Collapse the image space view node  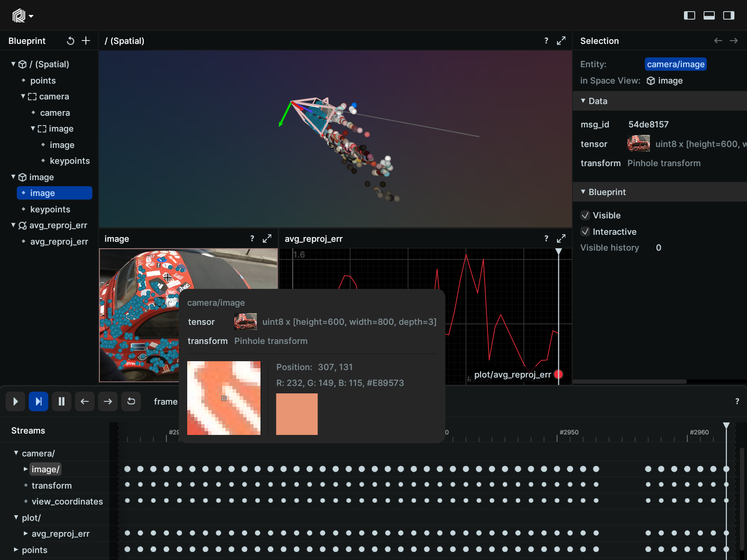tap(13, 177)
